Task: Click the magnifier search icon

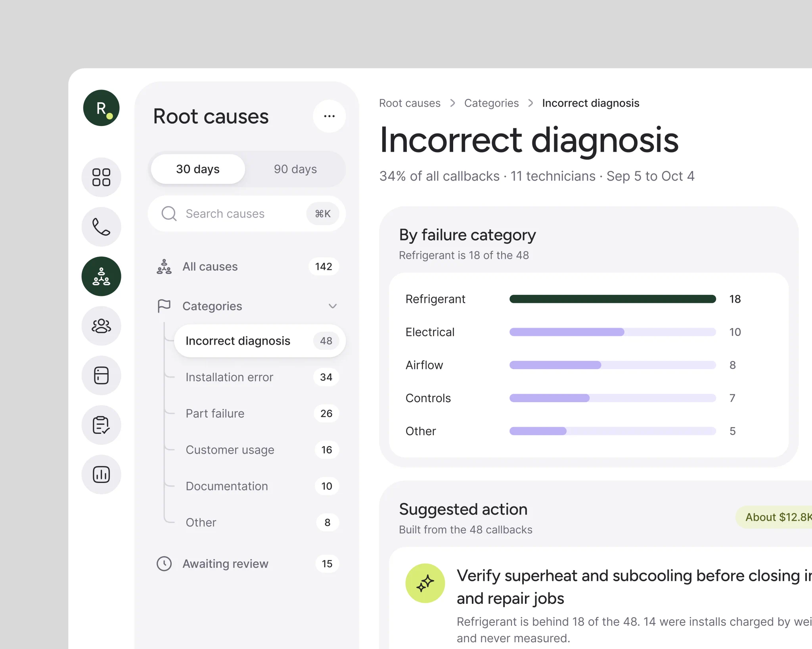Action: (x=169, y=214)
